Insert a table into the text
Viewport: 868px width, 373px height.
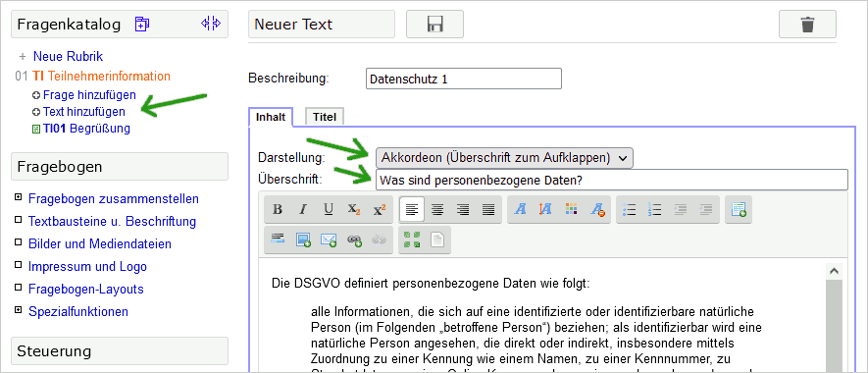738,209
